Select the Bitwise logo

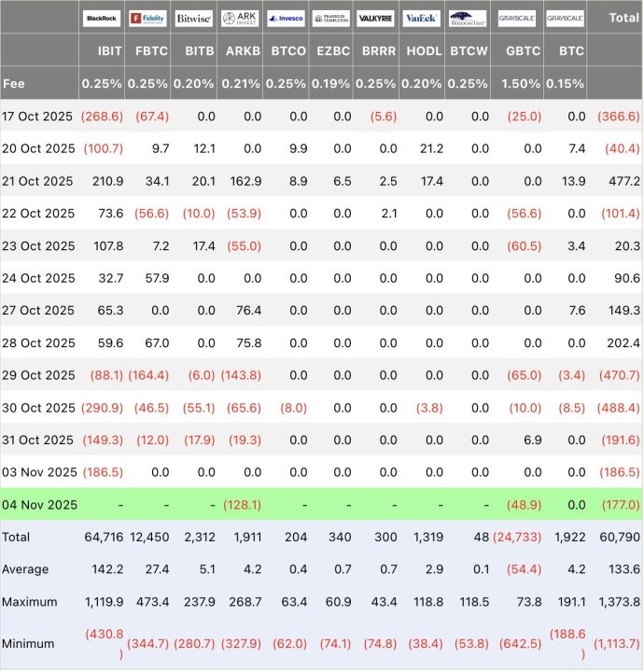tap(193, 18)
